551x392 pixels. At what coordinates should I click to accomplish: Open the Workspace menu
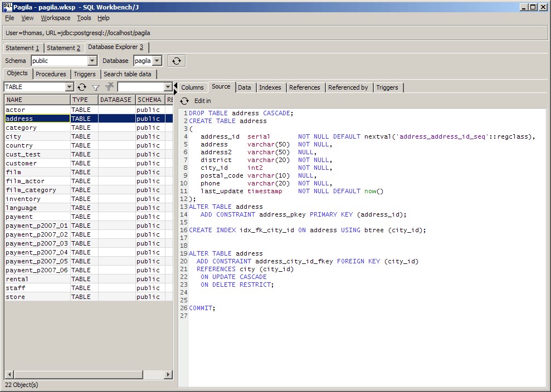[x=55, y=18]
